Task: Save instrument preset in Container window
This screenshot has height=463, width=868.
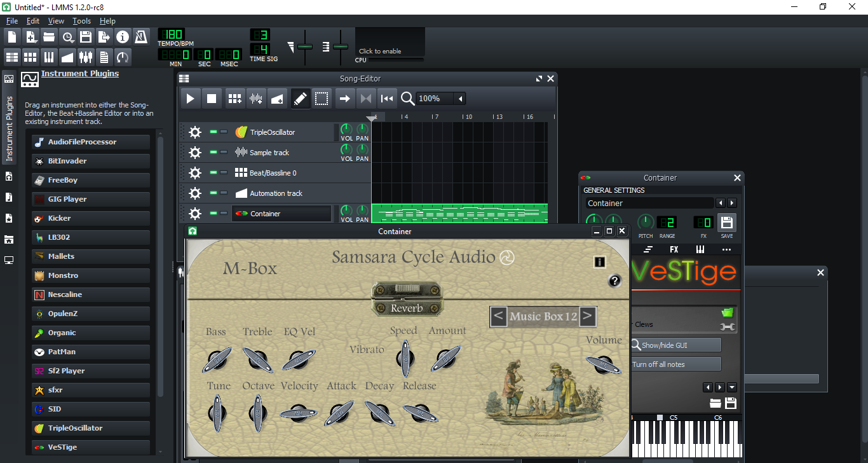Action: [x=727, y=223]
